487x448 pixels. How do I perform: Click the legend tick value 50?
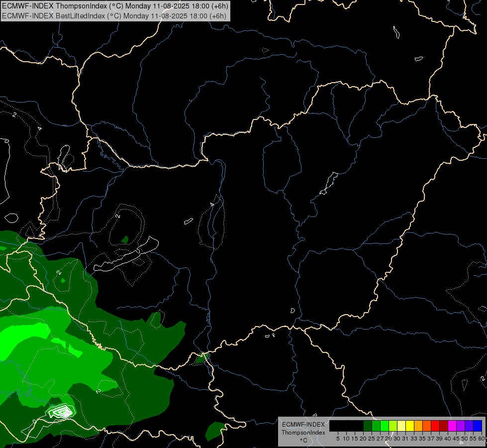click(x=464, y=439)
